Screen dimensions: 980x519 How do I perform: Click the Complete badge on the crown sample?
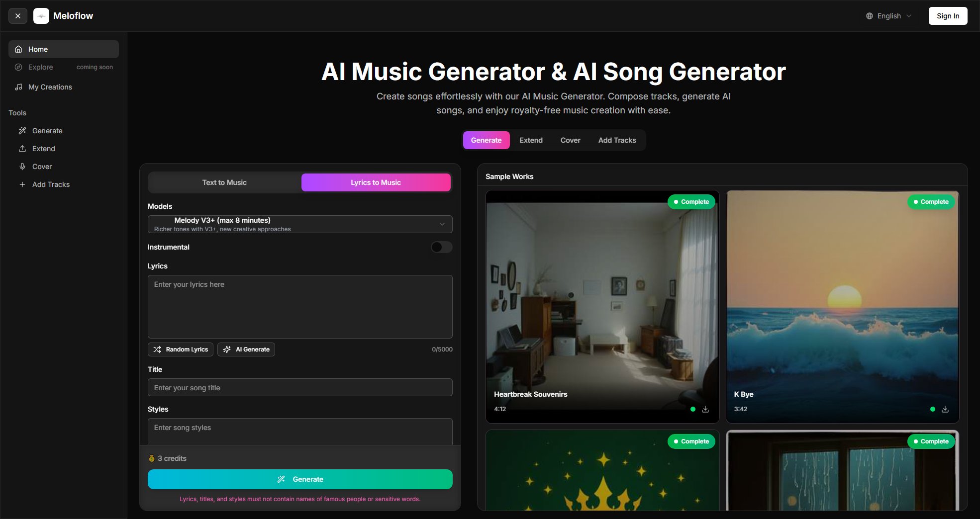pos(691,441)
